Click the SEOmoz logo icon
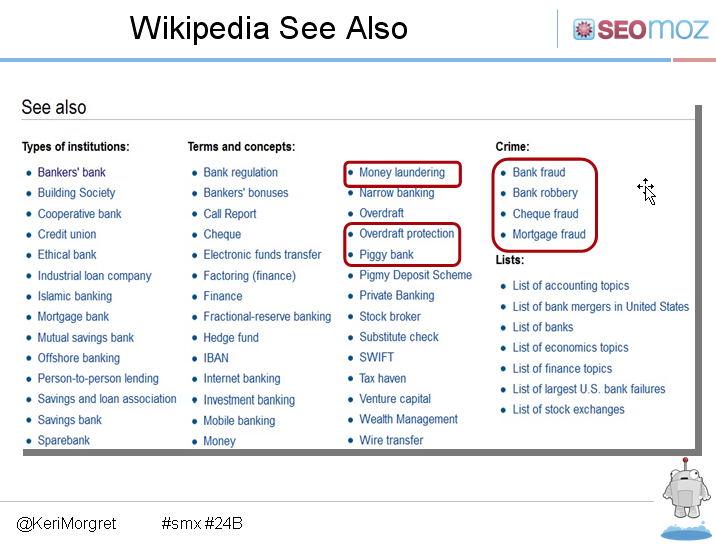 584,30
